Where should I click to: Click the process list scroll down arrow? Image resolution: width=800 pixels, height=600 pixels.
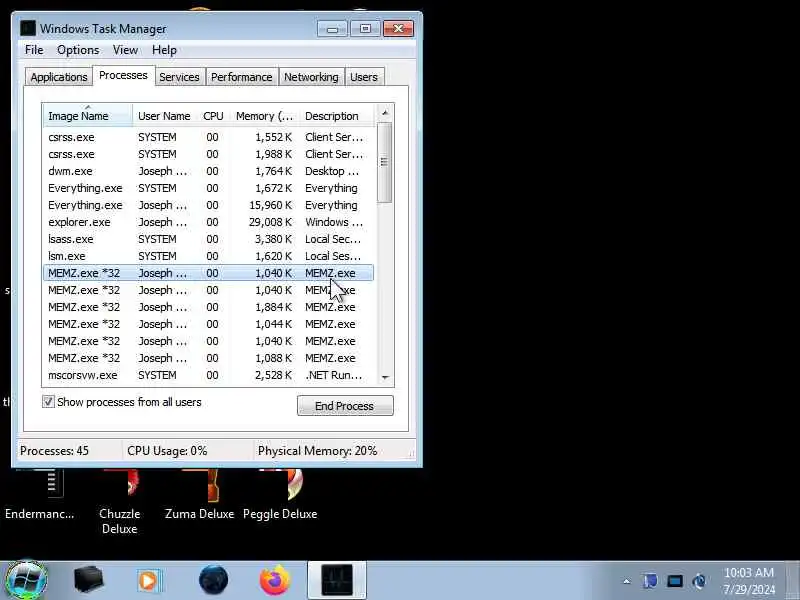pos(385,377)
